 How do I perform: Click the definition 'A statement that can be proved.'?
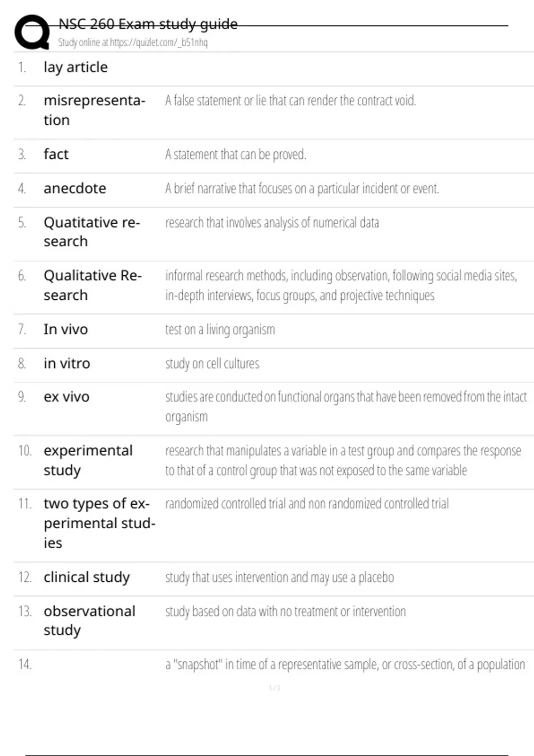pyautogui.click(x=236, y=154)
